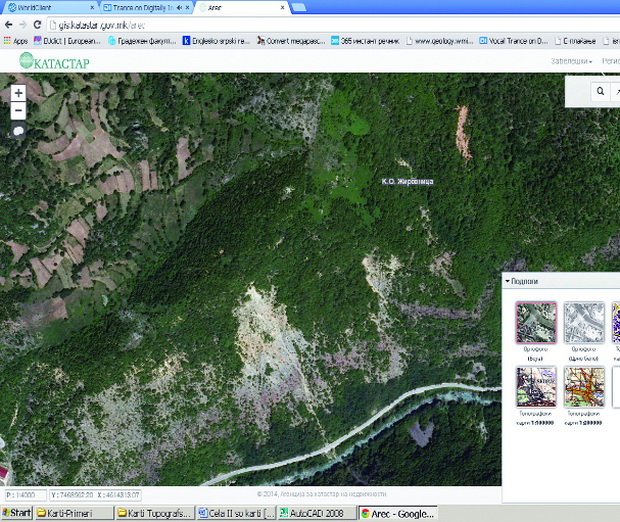Select the Топографски карти 1:200000 thumbnail
The height and width of the screenshot is (522, 620).
click(x=584, y=387)
